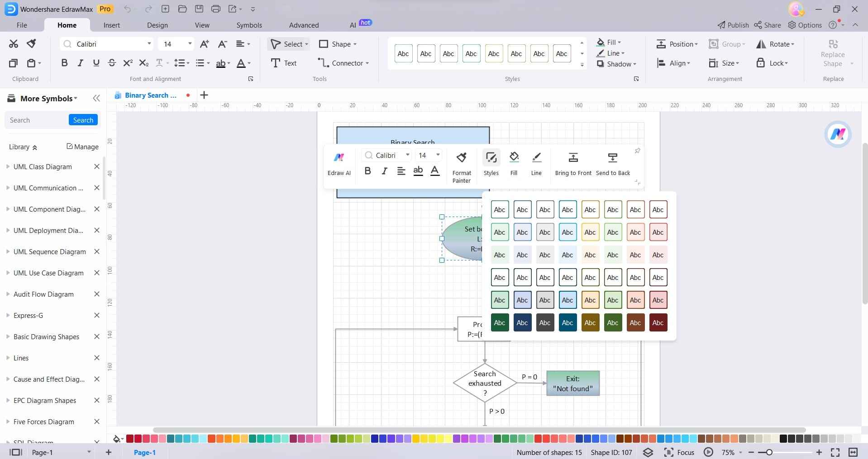Image resolution: width=868 pixels, height=459 pixels.
Task: Open the Page-1 selector dropdown in the status bar
Action: tap(89, 452)
